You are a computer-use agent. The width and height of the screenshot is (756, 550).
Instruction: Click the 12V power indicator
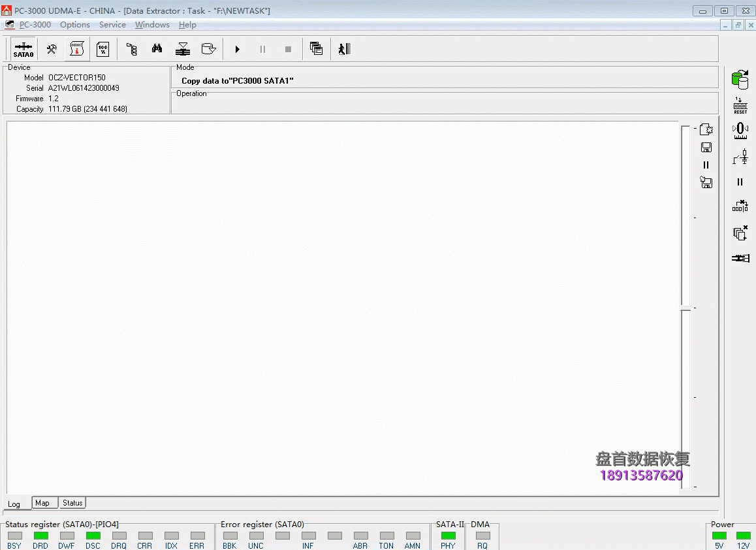[x=744, y=536]
